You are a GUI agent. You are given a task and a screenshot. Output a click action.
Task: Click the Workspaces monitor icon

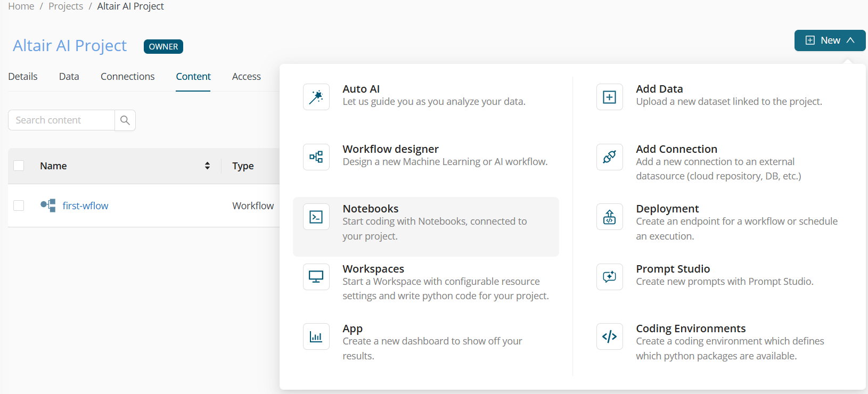316,277
